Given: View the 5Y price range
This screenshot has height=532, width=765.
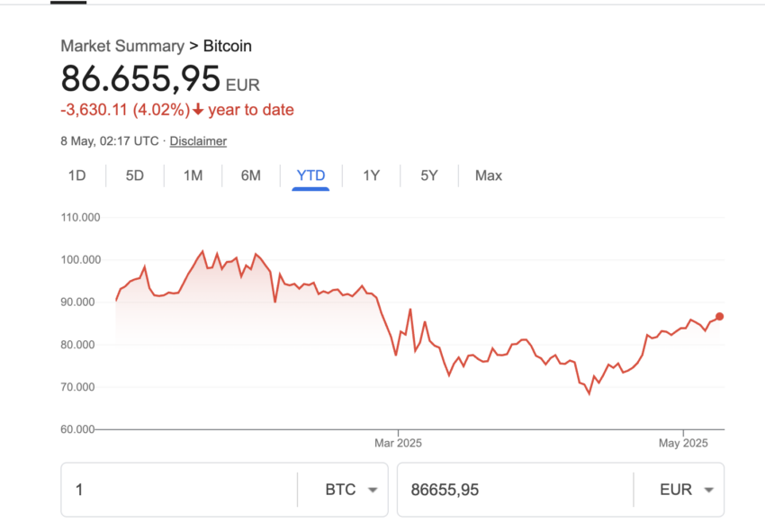Looking at the screenshot, I should (x=429, y=176).
